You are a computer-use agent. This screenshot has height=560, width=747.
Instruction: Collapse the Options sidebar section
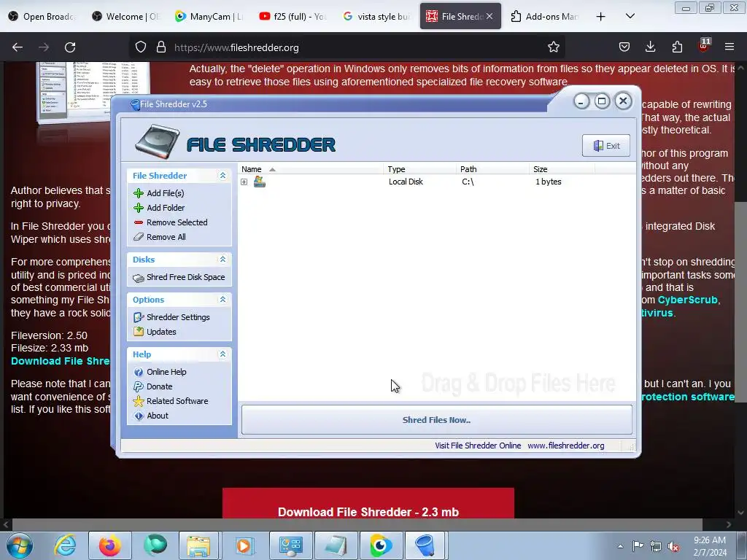(222, 300)
